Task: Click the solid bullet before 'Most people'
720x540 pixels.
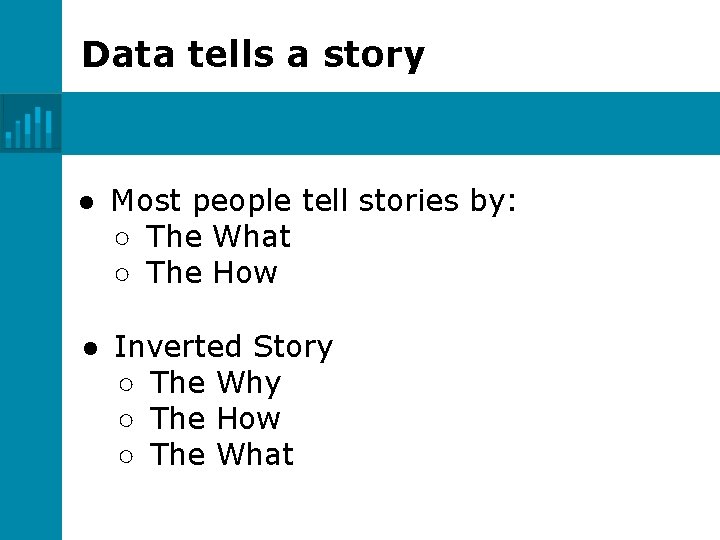Action: coord(87,202)
